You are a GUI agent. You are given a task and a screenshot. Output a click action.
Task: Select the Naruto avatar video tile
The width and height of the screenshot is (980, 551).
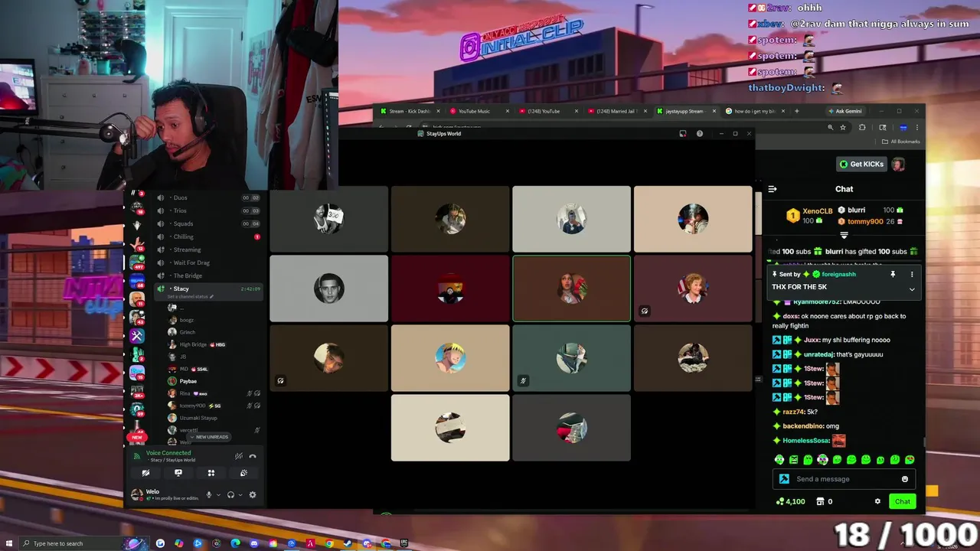450,358
